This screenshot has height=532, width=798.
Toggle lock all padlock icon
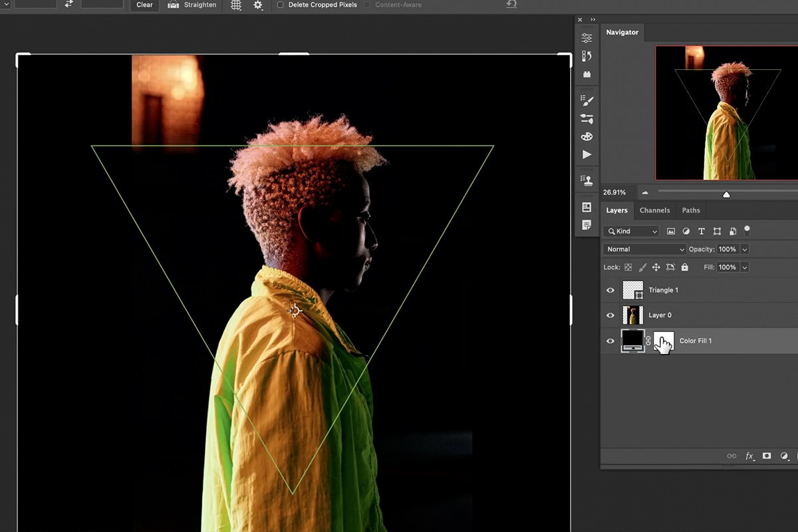point(685,267)
